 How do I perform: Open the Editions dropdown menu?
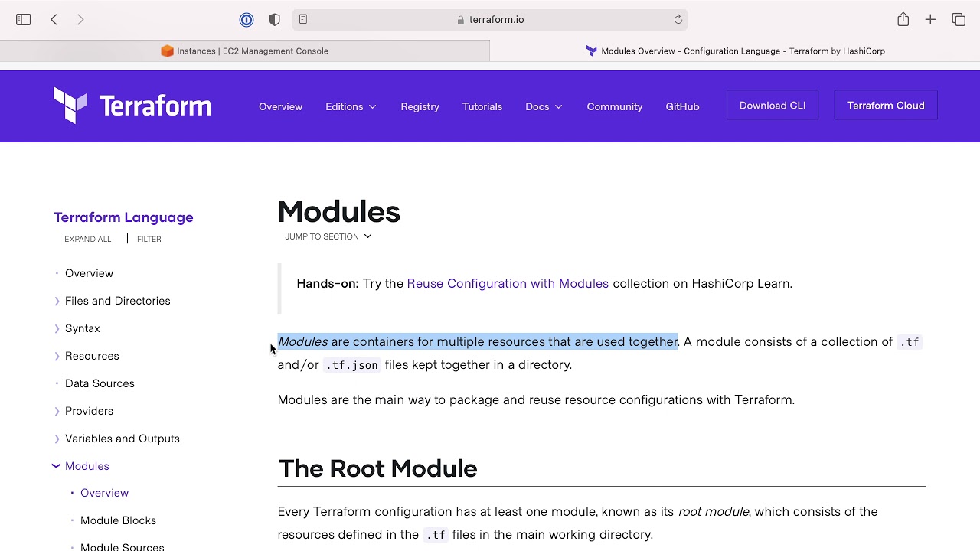(x=351, y=106)
